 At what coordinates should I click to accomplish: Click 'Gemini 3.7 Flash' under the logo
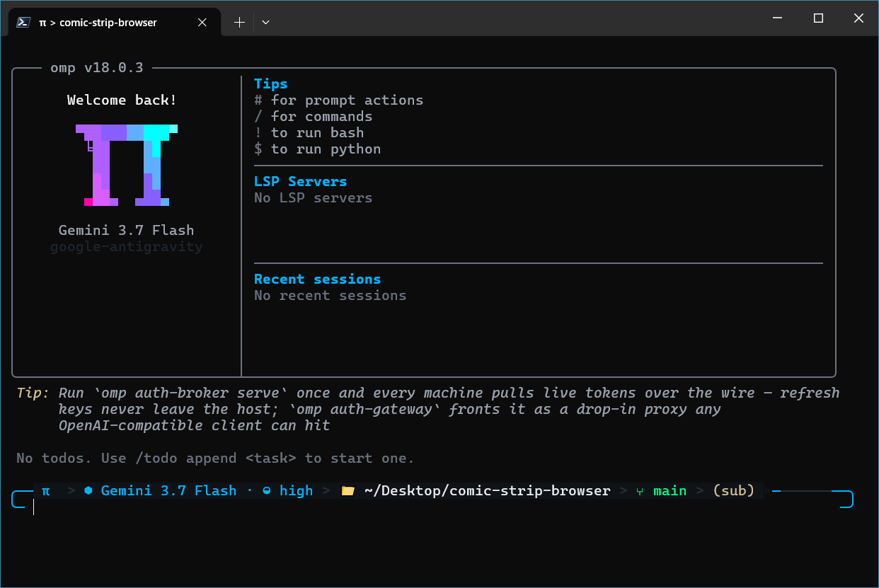tap(126, 230)
